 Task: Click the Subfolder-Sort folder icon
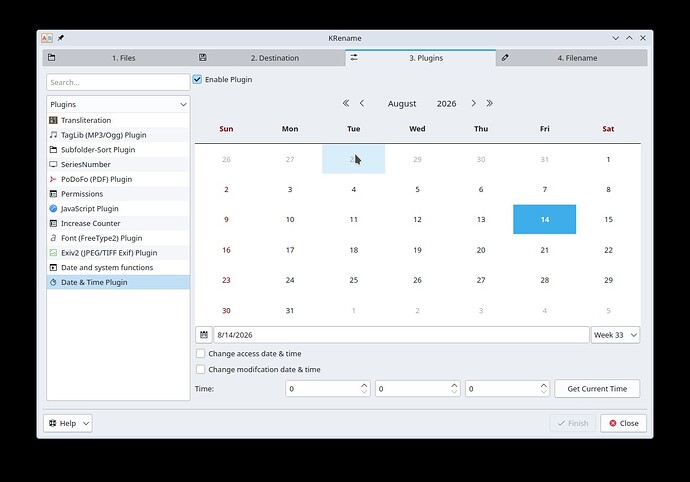53,150
